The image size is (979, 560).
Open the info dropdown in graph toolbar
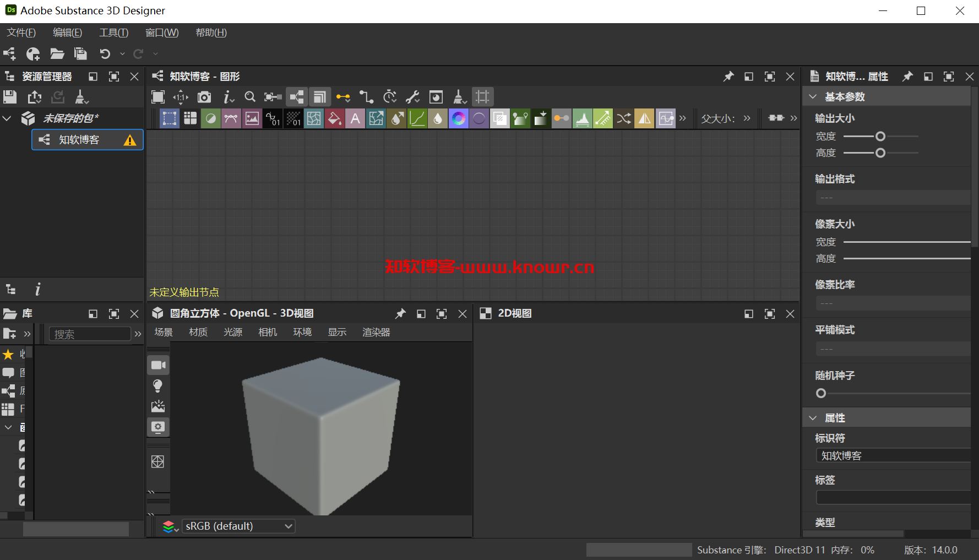tap(228, 97)
